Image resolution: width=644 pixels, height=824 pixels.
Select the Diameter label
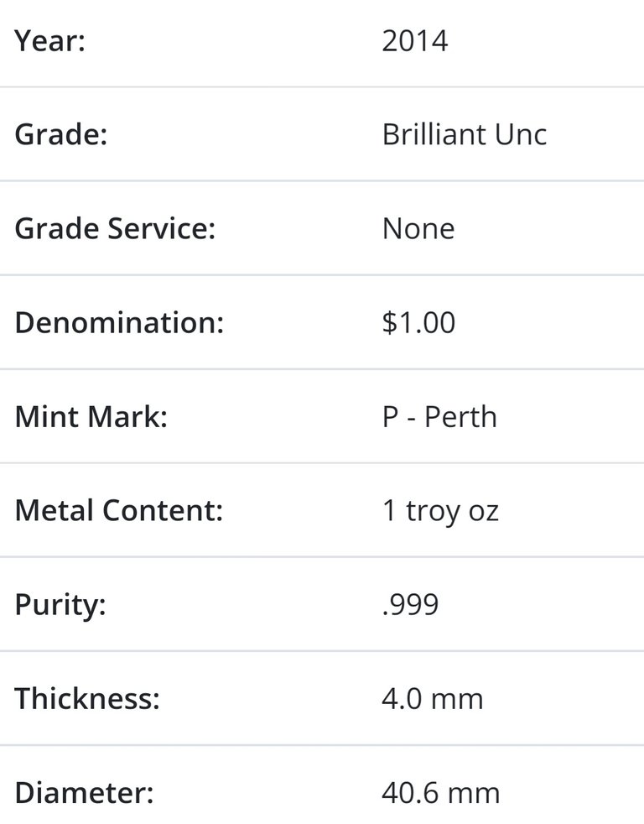(x=84, y=792)
